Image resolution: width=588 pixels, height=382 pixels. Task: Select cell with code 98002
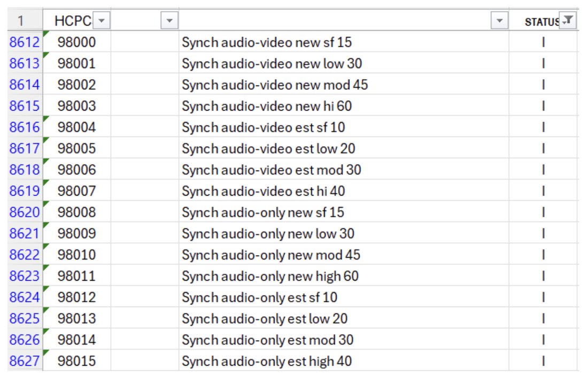77,85
